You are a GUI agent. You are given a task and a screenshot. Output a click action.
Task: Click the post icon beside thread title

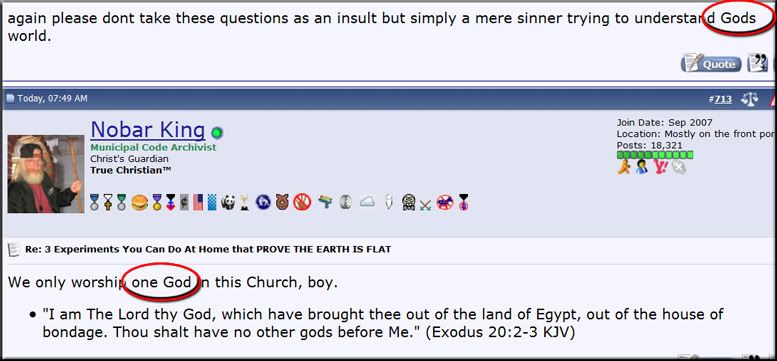click(14, 250)
